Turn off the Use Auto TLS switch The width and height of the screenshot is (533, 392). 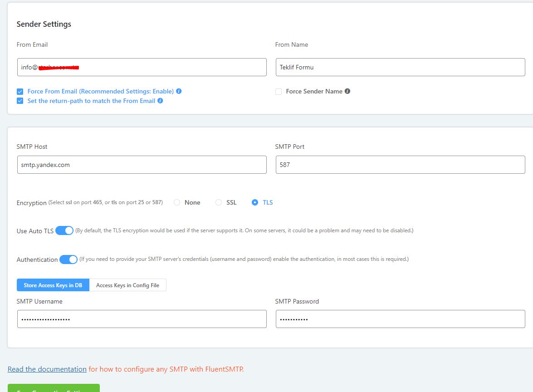(64, 230)
